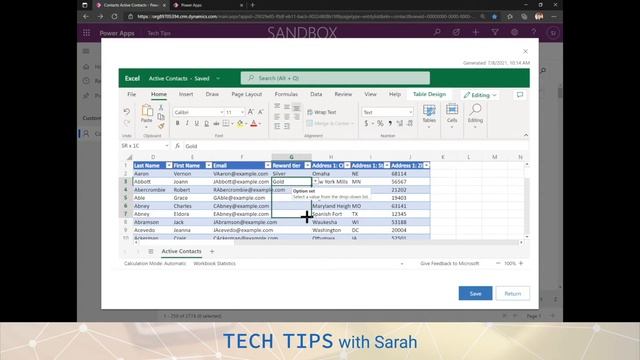Toggle Wrap Text
Image resolution: width=640 pixels, height=360 pixels.
(322, 112)
